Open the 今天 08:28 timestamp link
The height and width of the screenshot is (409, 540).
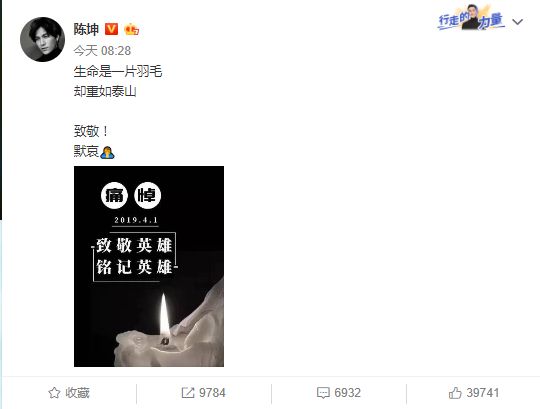tap(102, 51)
